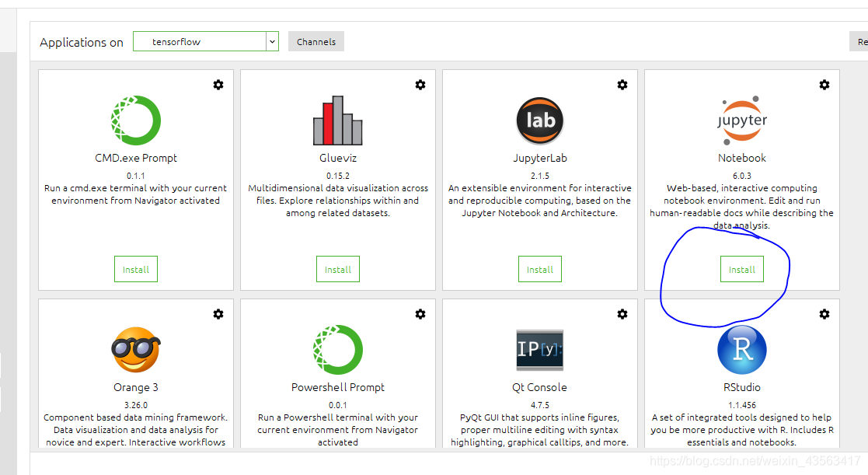Image resolution: width=868 pixels, height=475 pixels.
Task: Click the Orange 3 sunglasses logo
Action: pyautogui.click(x=136, y=349)
